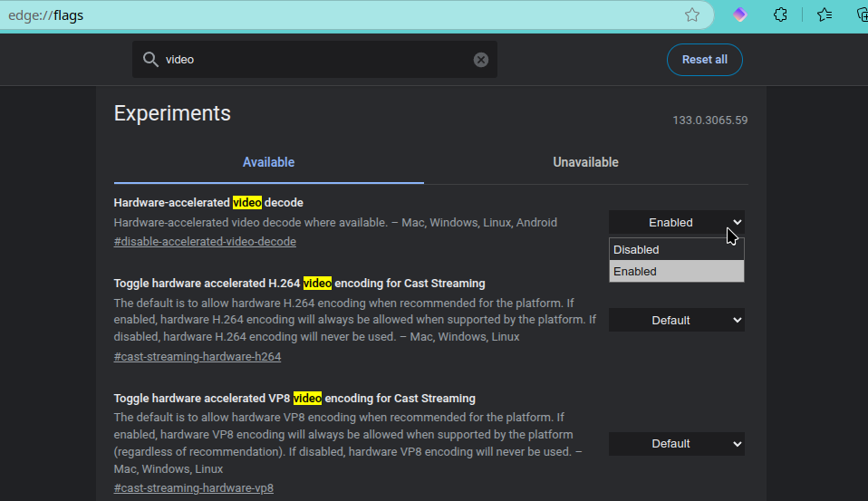This screenshot has height=501, width=868.
Task: Click the favorite star in address bar
Action: click(692, 14)
